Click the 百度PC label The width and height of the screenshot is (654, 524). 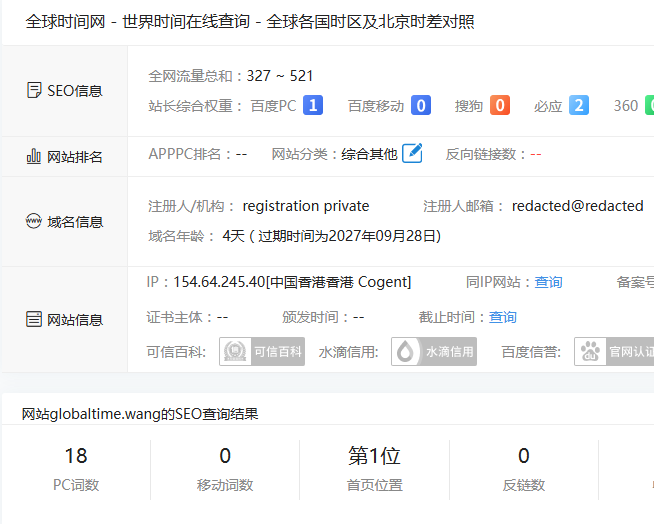pyautogui.click(x=274, y=106)
